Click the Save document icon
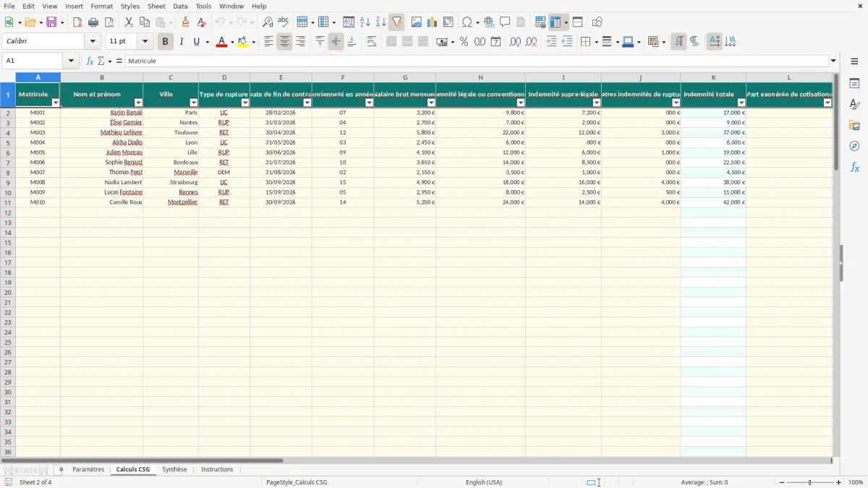Image resolution: width=868 pixels, height=488 pixels. pyautogui.click(x=51, y=22)
